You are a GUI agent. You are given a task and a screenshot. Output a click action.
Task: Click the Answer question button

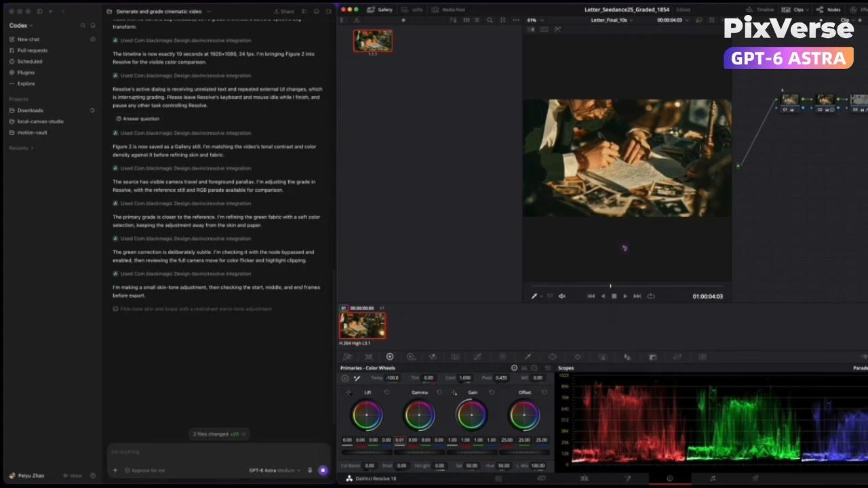pos(138,119)
